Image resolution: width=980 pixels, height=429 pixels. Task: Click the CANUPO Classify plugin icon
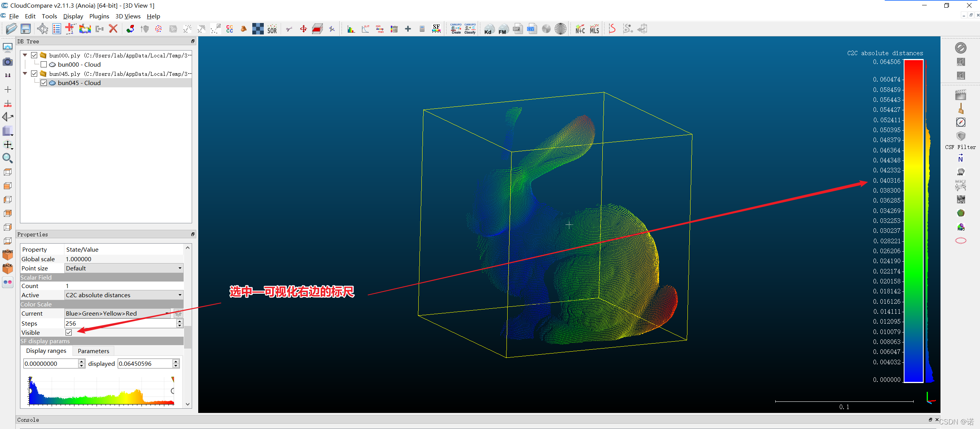point(470,29)
